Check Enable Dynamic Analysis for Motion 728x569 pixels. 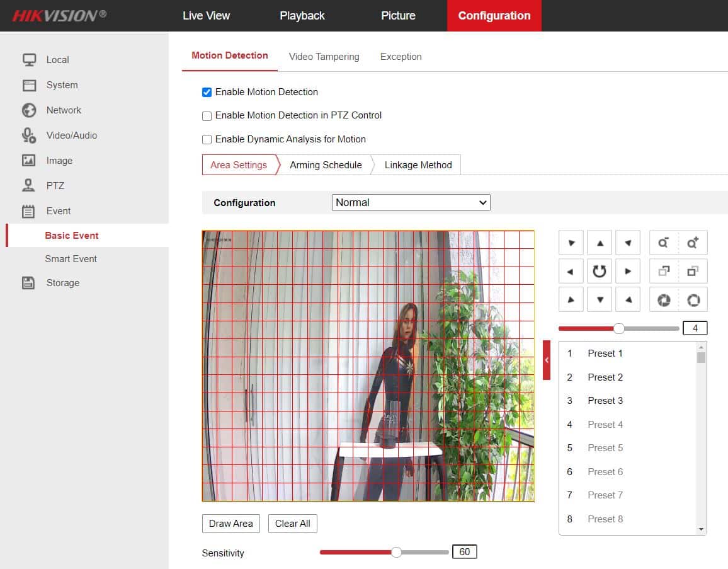click(x=207, y=140)
